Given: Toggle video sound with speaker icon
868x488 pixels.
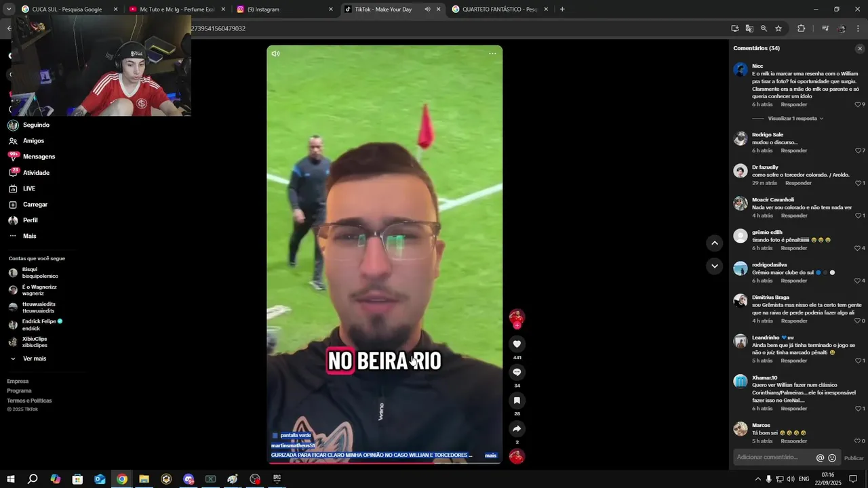Looking at the screenshot, I should point(275,54).
